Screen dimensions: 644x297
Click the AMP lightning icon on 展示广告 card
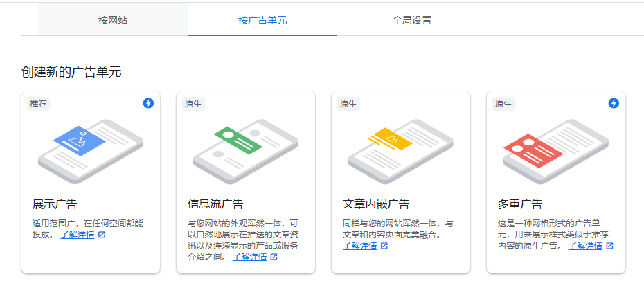click(x=148, y=103)
